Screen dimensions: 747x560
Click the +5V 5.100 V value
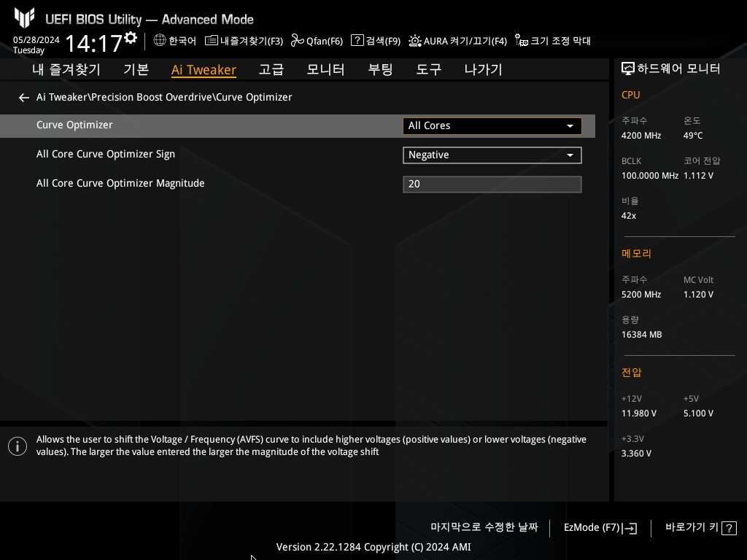point(698,413)
